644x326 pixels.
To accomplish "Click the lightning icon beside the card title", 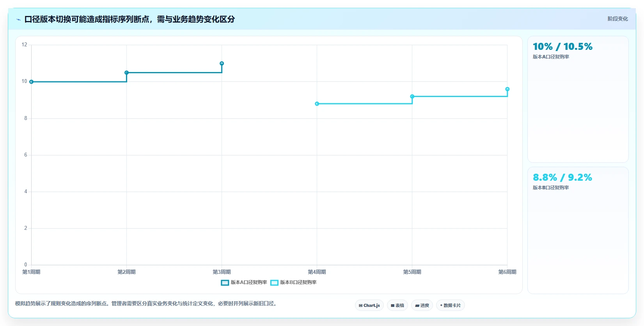I will (x=18, y=19).
